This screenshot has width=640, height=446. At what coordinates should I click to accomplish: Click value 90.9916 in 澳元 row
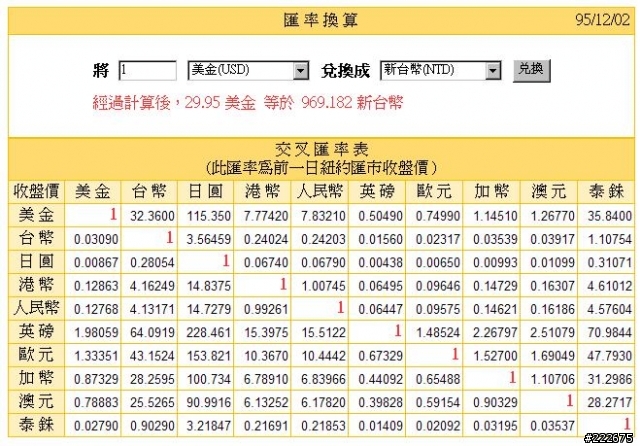[209, 403]
